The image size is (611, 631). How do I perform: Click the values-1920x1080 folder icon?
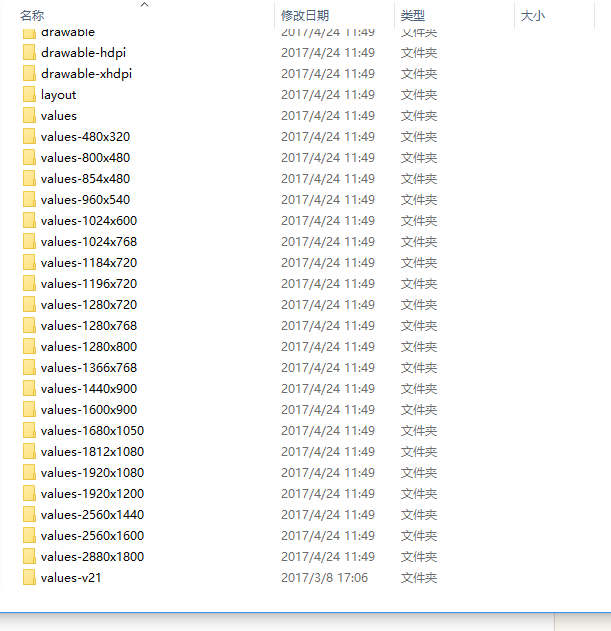click(29, 472)
